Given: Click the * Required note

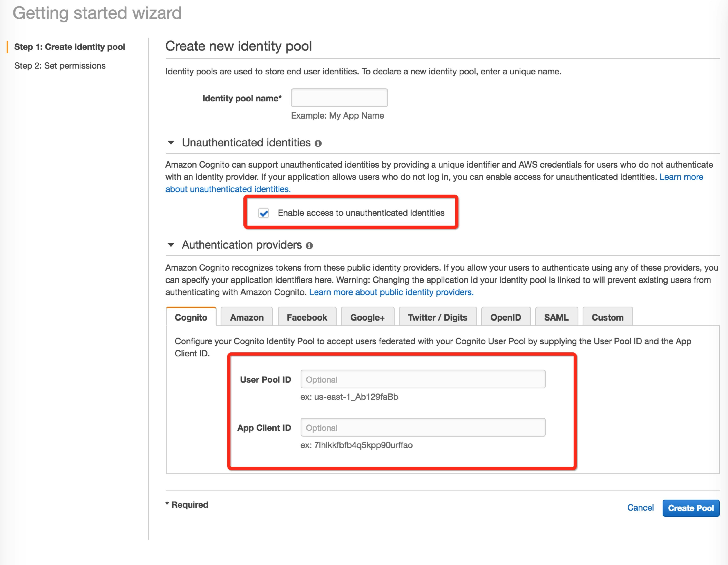Looking at the screenshot, I should [187, 505].
